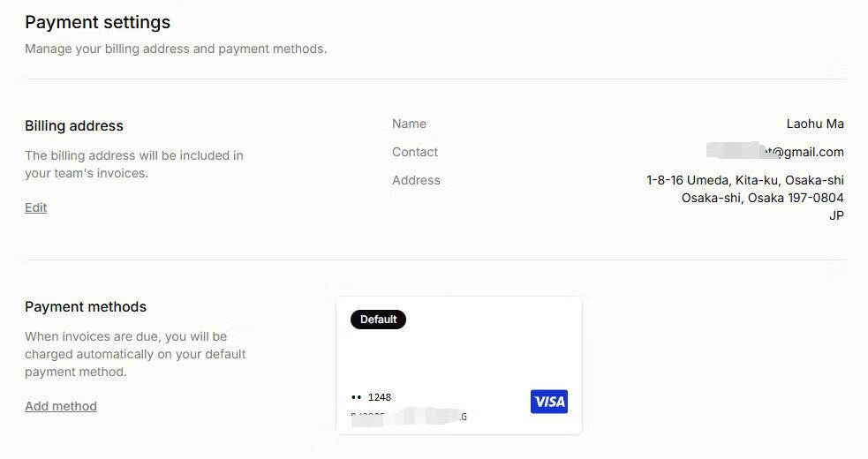
Task: Click the Payment methods section heading
Action: 86,306
